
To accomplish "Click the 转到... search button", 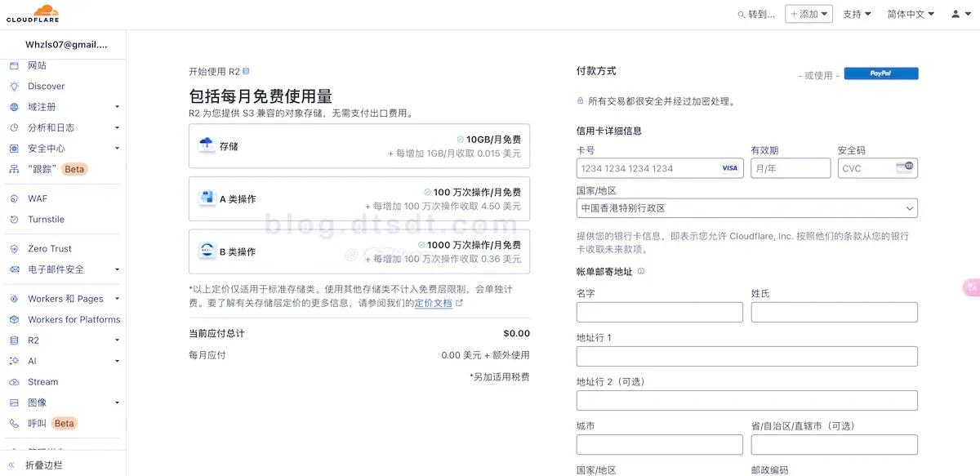I will [x=756, y=14].
